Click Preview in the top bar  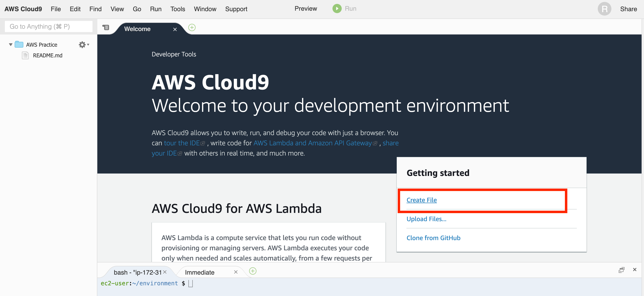[305, 8]
